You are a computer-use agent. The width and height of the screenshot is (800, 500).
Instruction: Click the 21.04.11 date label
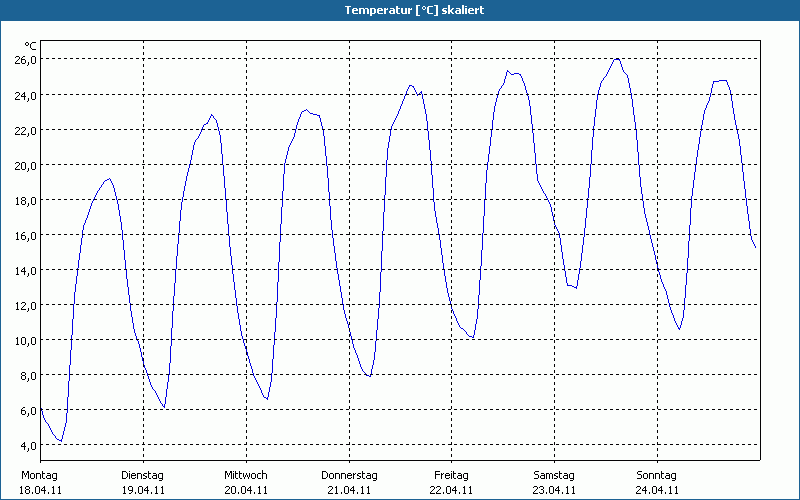[349, 491]
